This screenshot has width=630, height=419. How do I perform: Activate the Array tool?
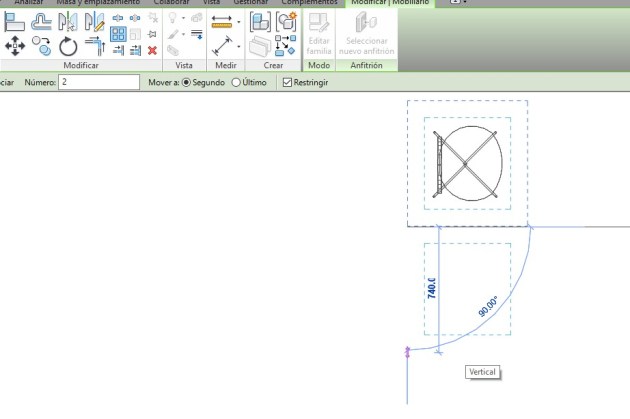pyautogui.click(x=118, y=33)
